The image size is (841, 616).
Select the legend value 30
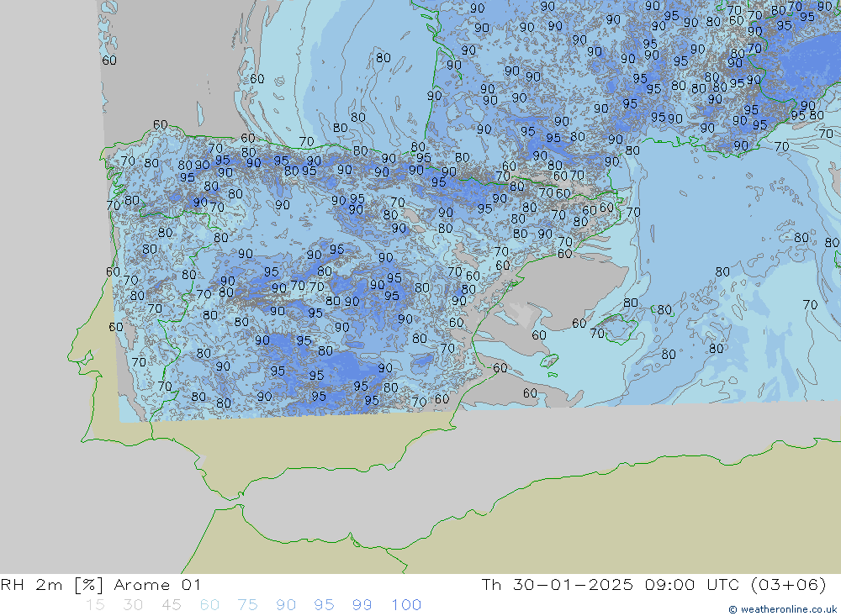(x=133, y=605)
